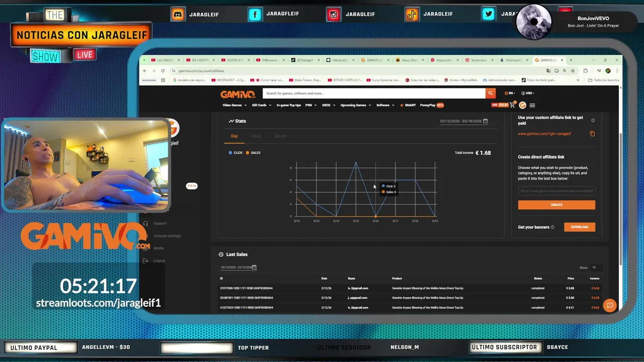Screen dimensions: 644x362
Task: Select the Month stats tab
Action: 280,136
